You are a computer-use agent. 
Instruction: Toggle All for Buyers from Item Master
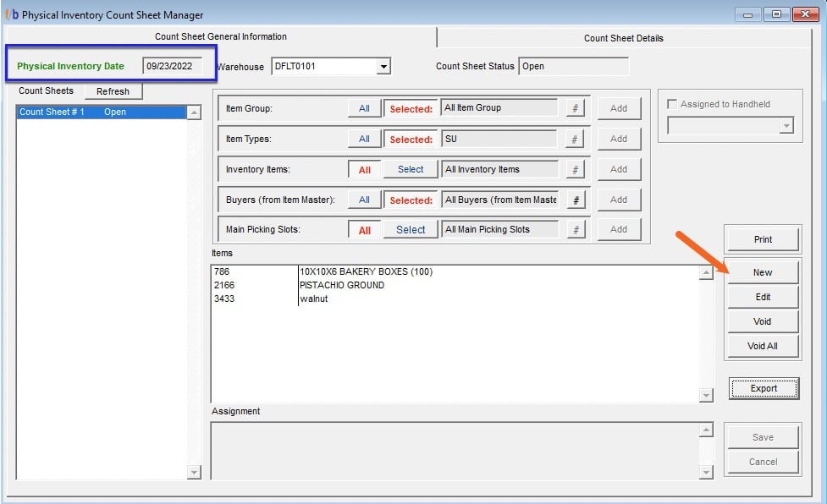pyautogui.click(x=366, y=199)
